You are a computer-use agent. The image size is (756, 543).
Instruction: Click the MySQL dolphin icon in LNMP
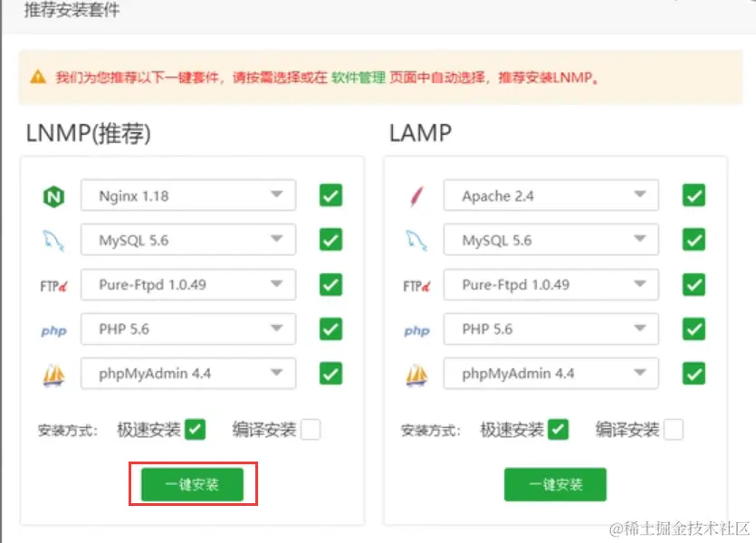53,240
